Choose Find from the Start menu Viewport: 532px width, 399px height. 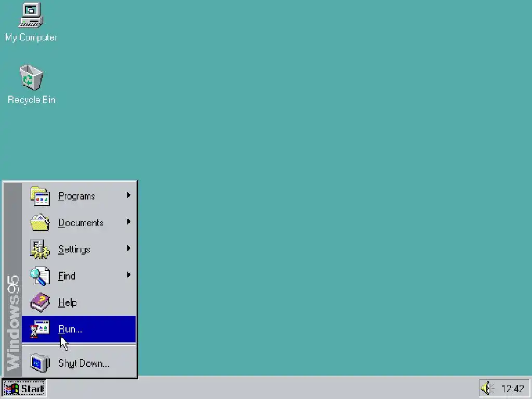(79, 276)
